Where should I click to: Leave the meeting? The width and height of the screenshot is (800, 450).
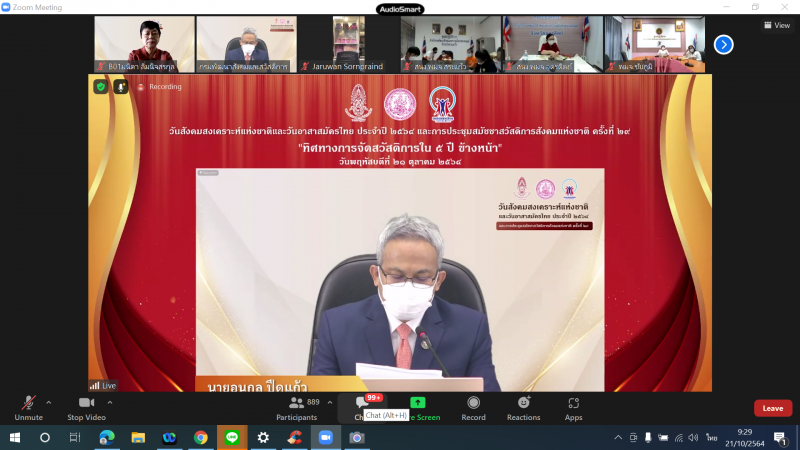click(x=773, y=408)
